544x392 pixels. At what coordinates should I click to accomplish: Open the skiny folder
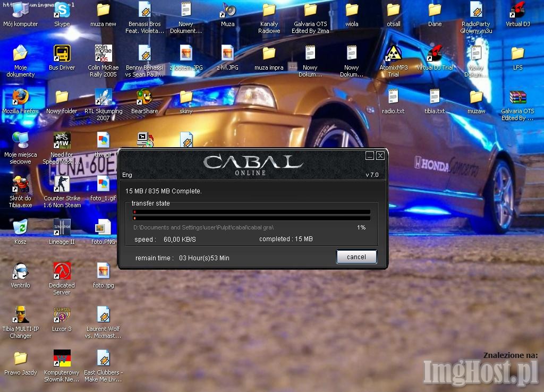(186, 97)
